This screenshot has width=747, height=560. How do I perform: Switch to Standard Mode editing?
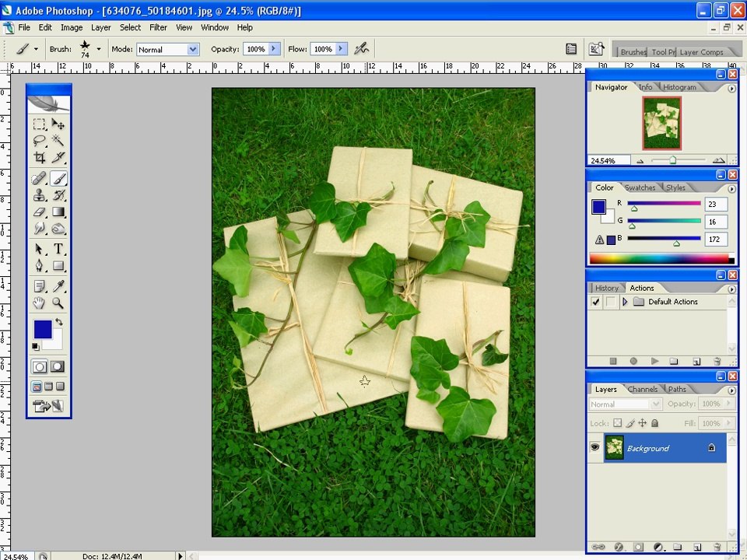[x=39, y=366]
